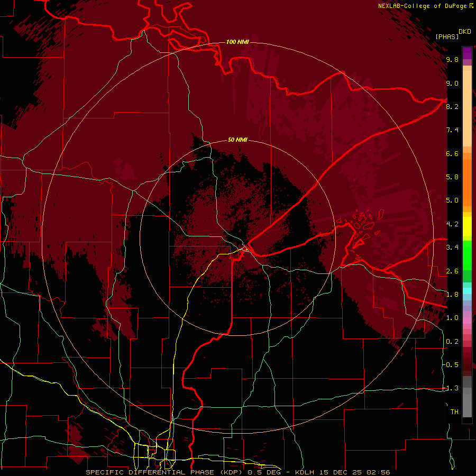Click the 3.4 legend value

(x=452, y=248)
